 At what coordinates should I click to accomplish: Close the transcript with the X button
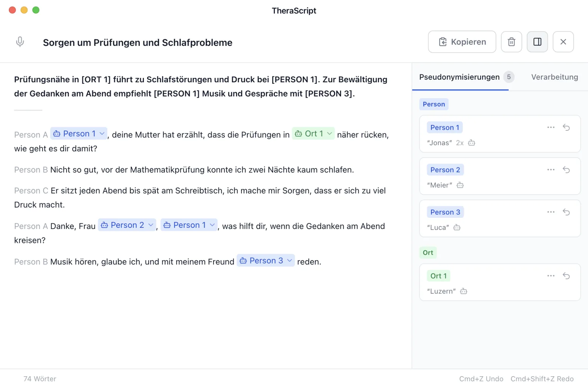[563, 42]
